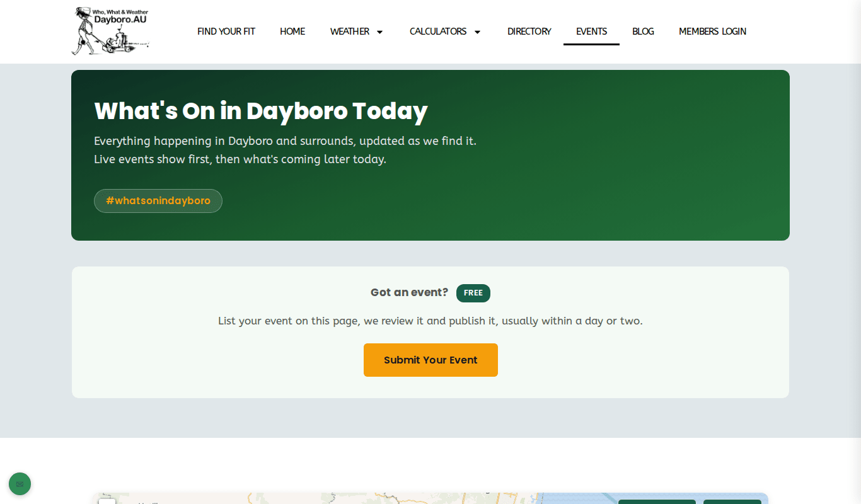Click the "Got an event?" text
The height and width of the screenshot is (504, 861).
point(409,292)
